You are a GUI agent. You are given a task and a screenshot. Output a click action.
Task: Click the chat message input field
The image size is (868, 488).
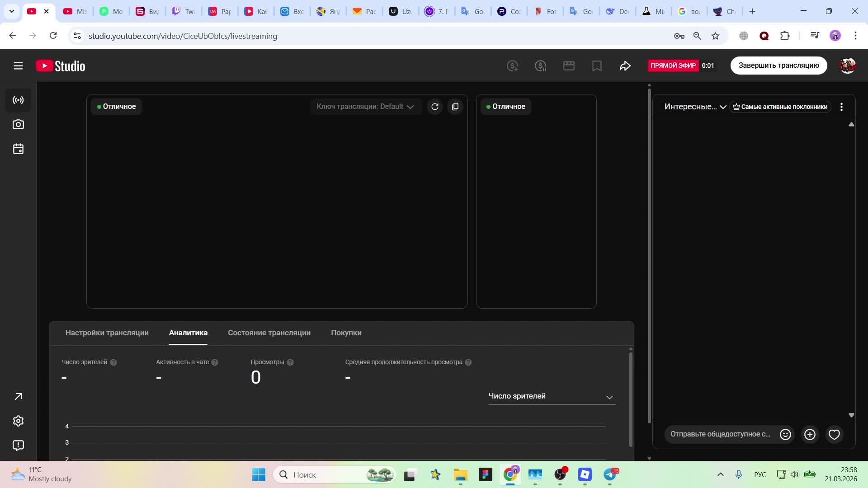(720, 434)
